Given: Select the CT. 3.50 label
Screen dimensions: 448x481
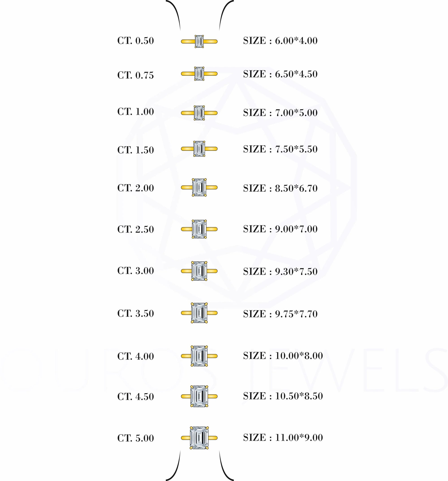Looking at the screenshot, I should coord(136,314).
